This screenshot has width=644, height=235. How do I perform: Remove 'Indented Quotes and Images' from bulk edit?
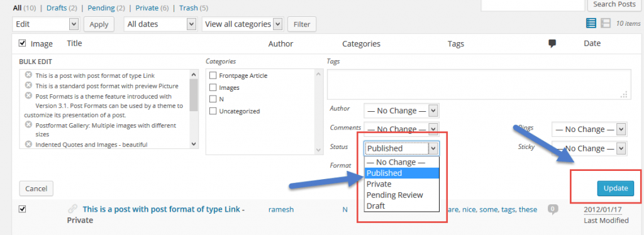pos(28,144)
